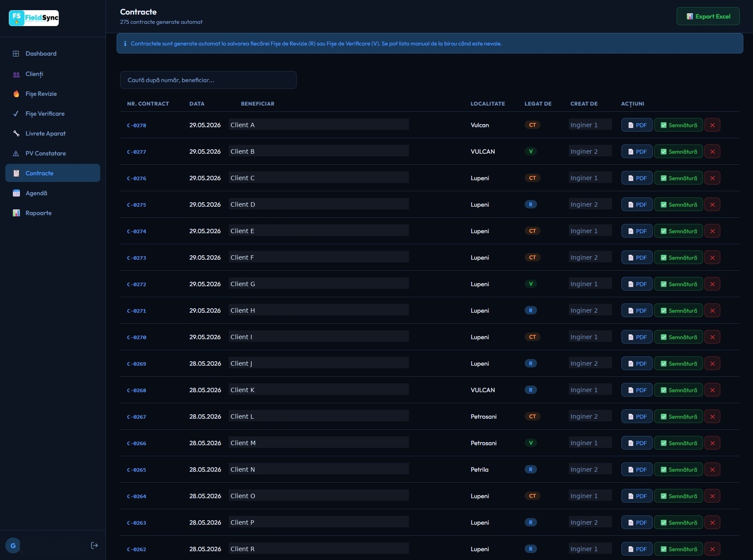The image size is (753, 560).
Task: Click Semnătură for contract C-0270
Action: pyautogui.click(x=678, y=337)
